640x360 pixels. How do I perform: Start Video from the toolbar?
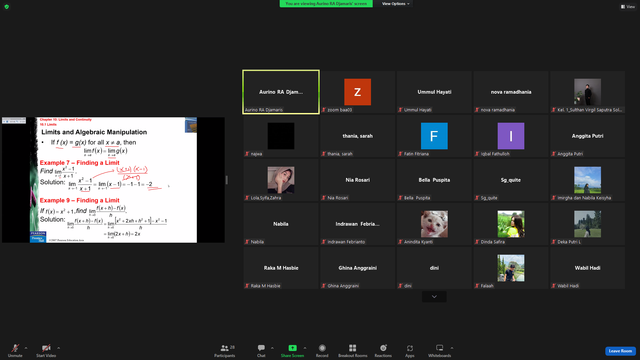pos(46,350)
